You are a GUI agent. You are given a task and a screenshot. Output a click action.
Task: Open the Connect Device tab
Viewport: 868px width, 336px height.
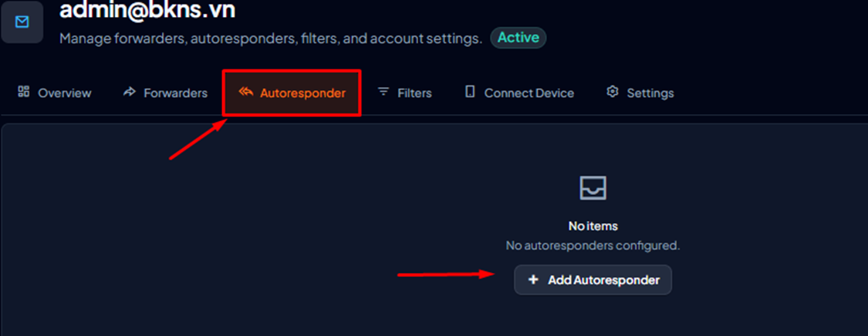click(519, 92)
